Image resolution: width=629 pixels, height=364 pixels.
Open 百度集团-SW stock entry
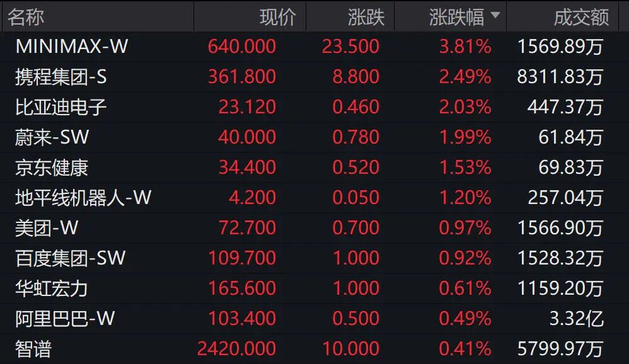[314, 258]
